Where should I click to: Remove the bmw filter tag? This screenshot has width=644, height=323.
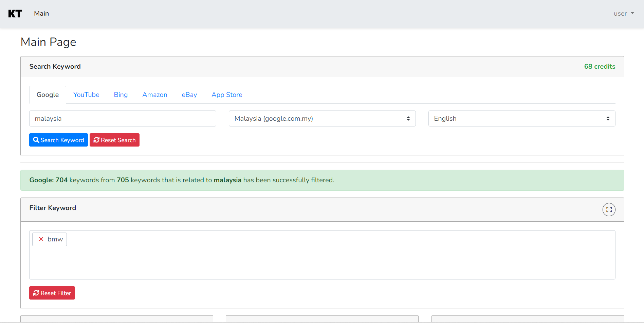tap(41, 239)
